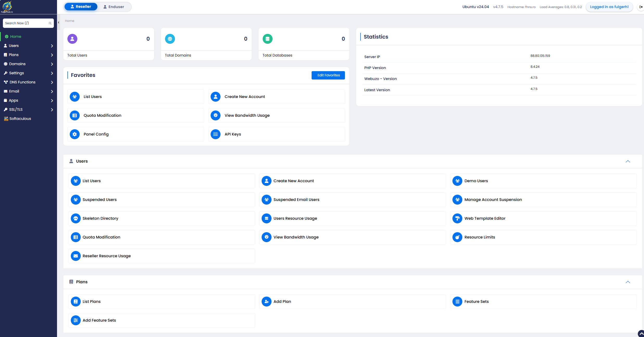Screen dimensions: 644x337
Task: Click the Total Domains label
Action: coord(178,55)
